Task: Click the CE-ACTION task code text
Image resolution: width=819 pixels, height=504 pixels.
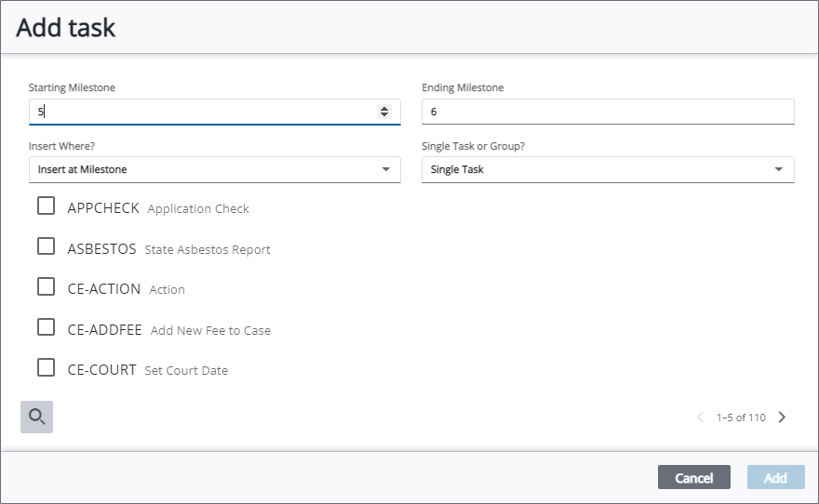Action: (x=104, y=289)
